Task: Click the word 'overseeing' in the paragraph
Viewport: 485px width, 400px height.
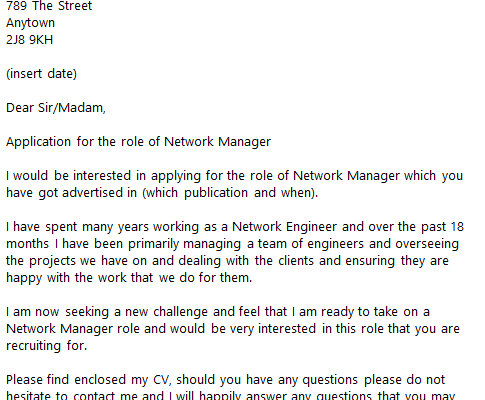Action: [x=427, y=244]
